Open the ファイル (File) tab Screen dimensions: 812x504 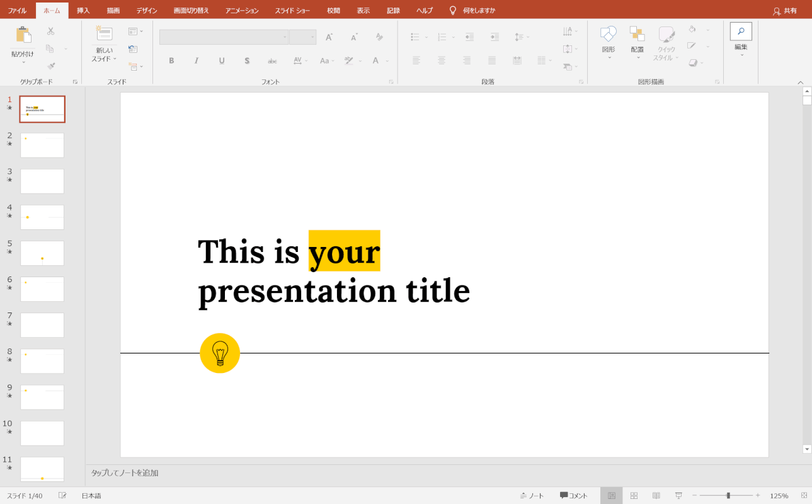click(17, 11)
